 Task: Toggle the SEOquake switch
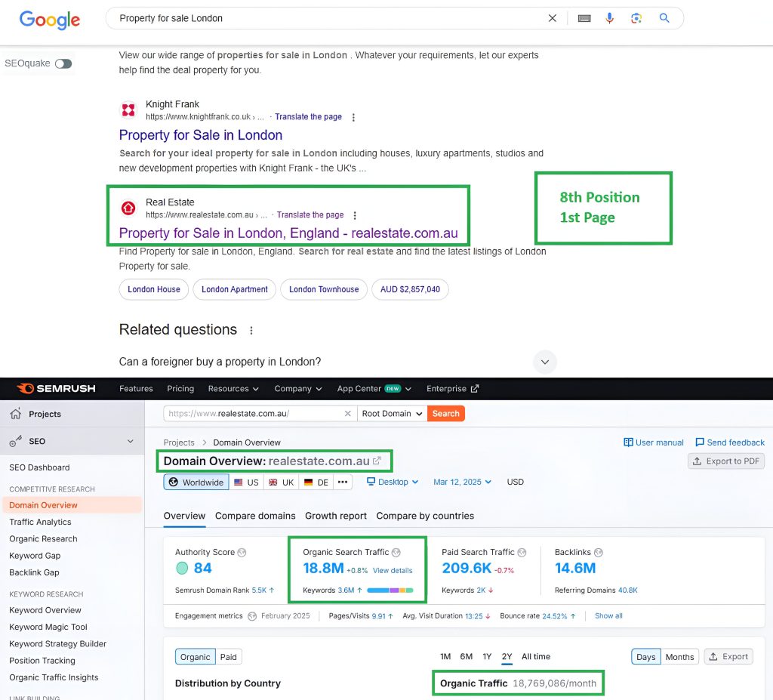pyautogui.click(x=63, y=63)
